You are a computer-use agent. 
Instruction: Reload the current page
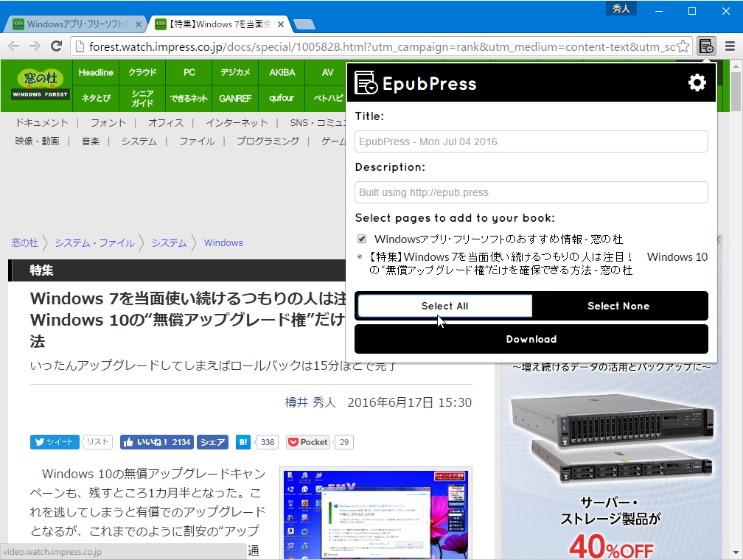point(56,46)
